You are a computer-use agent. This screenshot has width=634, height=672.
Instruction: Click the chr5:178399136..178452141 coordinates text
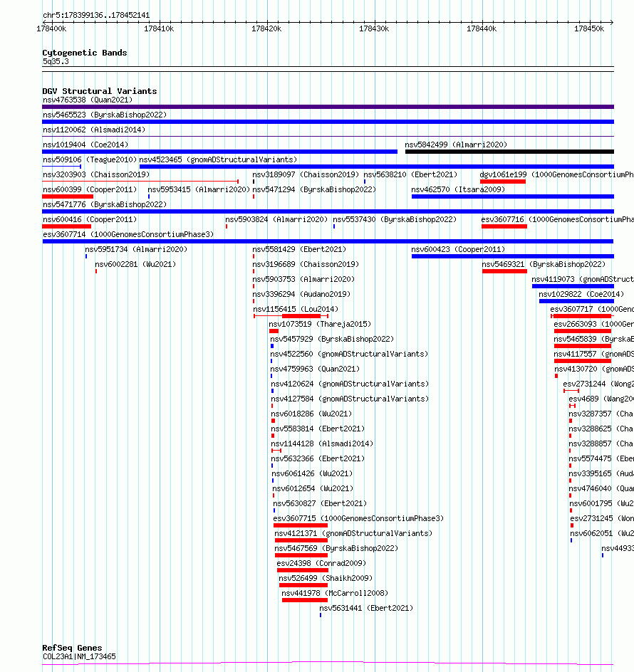pyautogui.click(x=96, y=16)
